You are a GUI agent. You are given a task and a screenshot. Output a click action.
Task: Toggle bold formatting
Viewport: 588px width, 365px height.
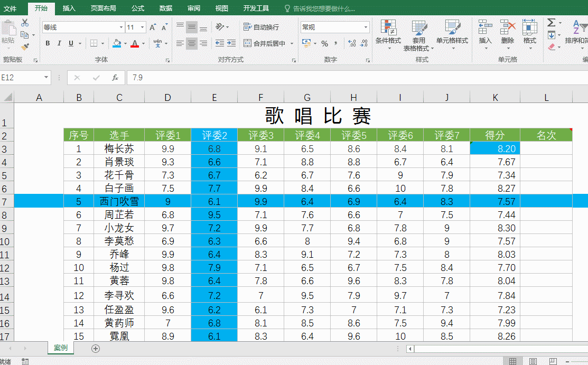(48, 43)
